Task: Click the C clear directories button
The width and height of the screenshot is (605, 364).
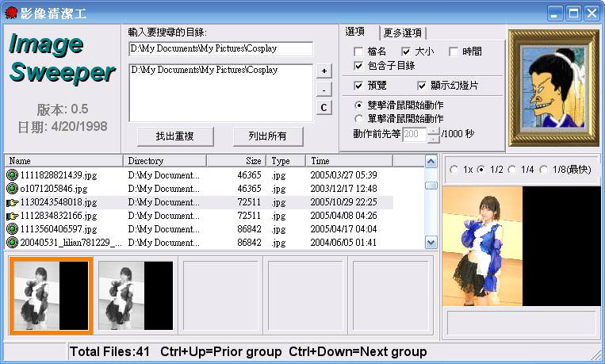Action: click(324, 108)
